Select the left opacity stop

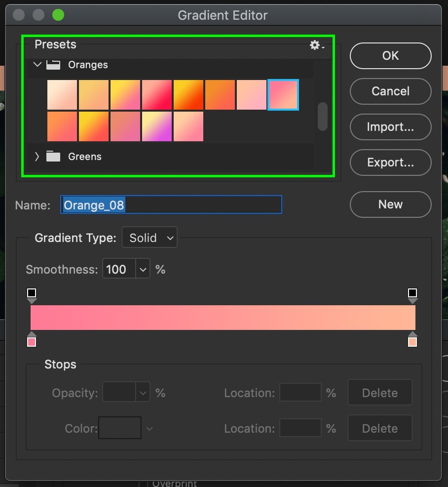click(x=32, y=295)
